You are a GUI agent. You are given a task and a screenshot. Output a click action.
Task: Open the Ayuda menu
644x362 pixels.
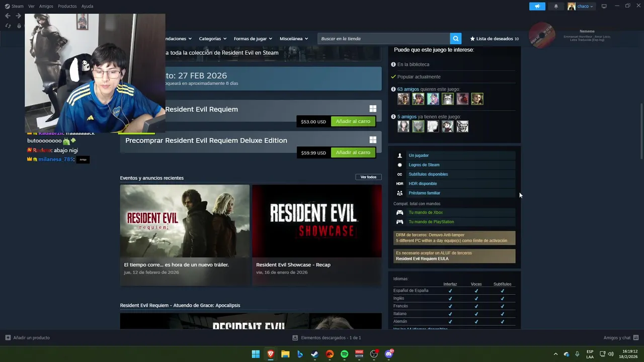pyautogui.click(x=87, y=6)
